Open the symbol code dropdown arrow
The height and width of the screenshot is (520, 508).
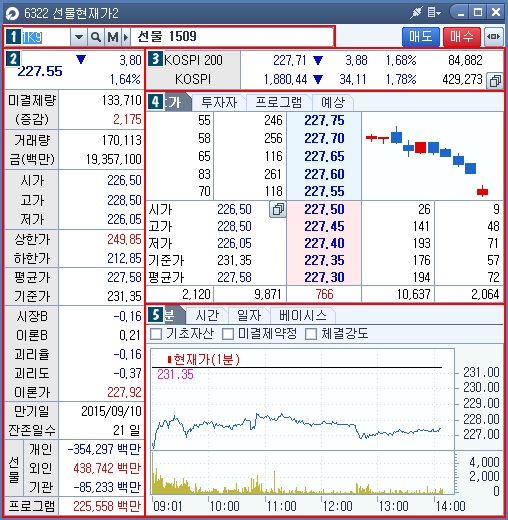(79, 37)
